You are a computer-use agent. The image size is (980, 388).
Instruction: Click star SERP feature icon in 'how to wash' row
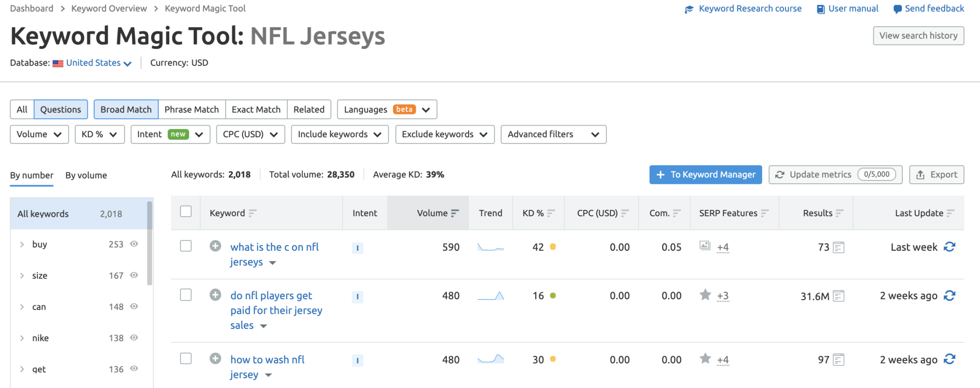coord(705,358)
